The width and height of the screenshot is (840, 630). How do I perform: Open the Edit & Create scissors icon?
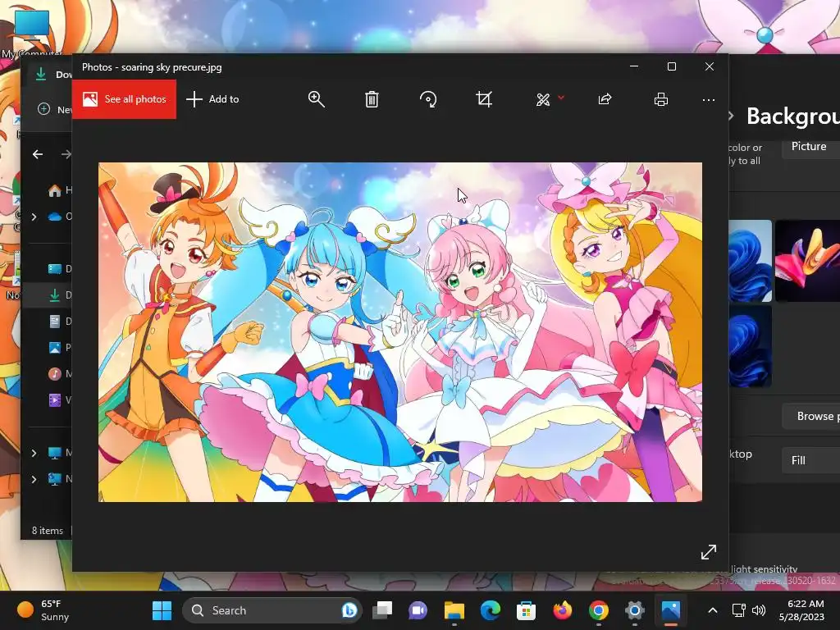pyautogui.click(x=543, y=99)
